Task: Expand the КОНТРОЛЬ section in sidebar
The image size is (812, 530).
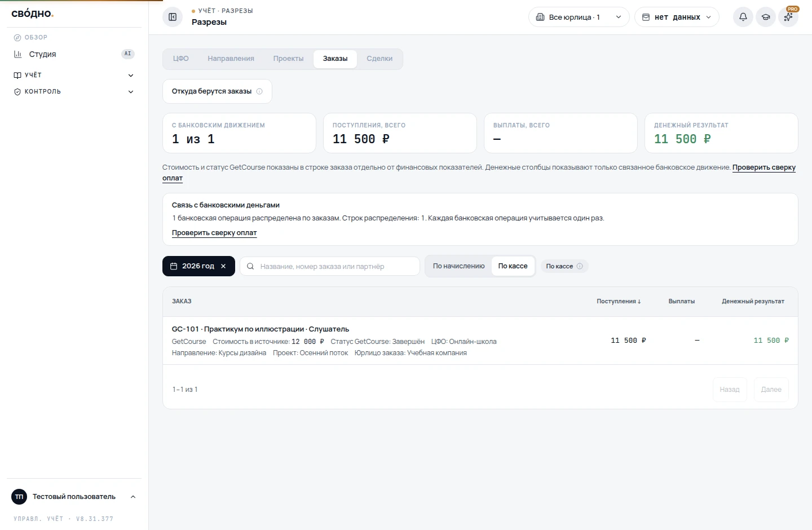Action: tap(74, 91)
